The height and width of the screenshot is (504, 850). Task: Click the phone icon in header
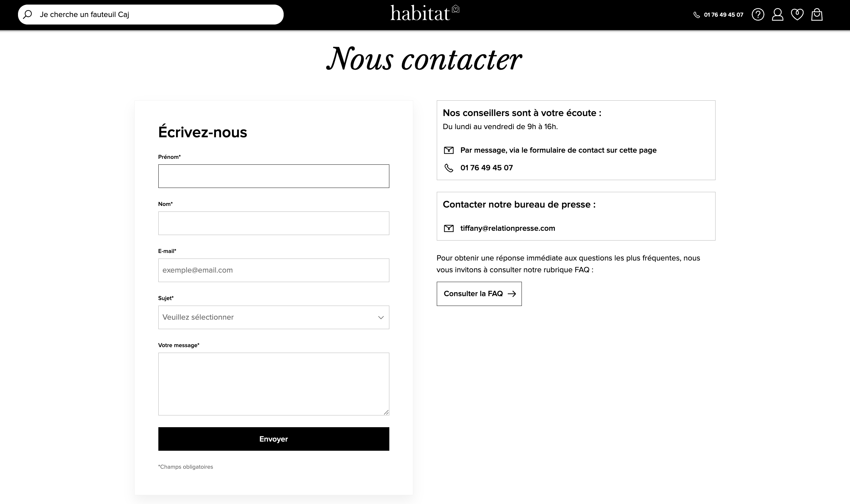(697, 15)
